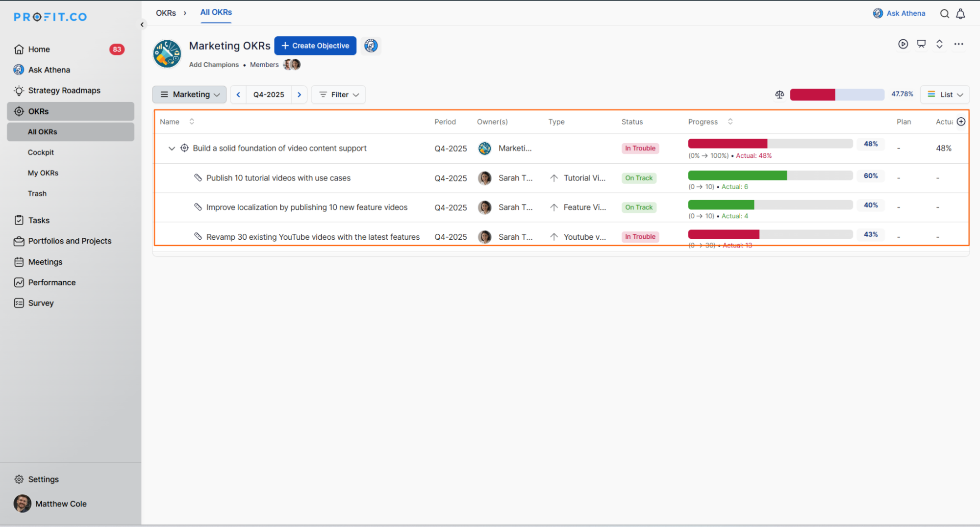The height and width of the screenshot is (527, 980).
Task: Sort by the Progress column
Action: pos(730,122)
